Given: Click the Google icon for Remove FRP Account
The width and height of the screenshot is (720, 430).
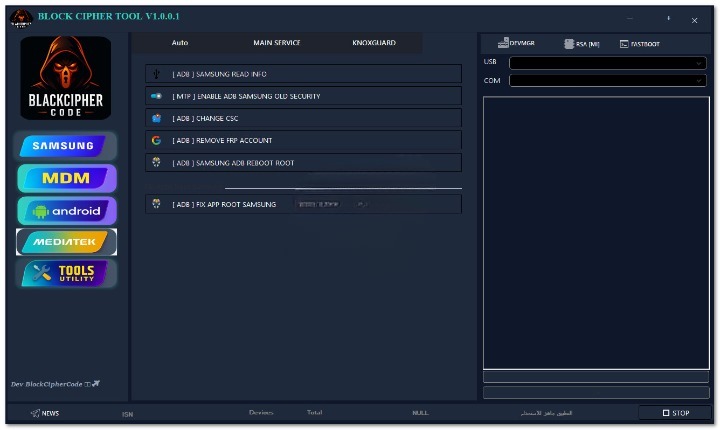Looking at the screenshot, I should pos(156,140).
